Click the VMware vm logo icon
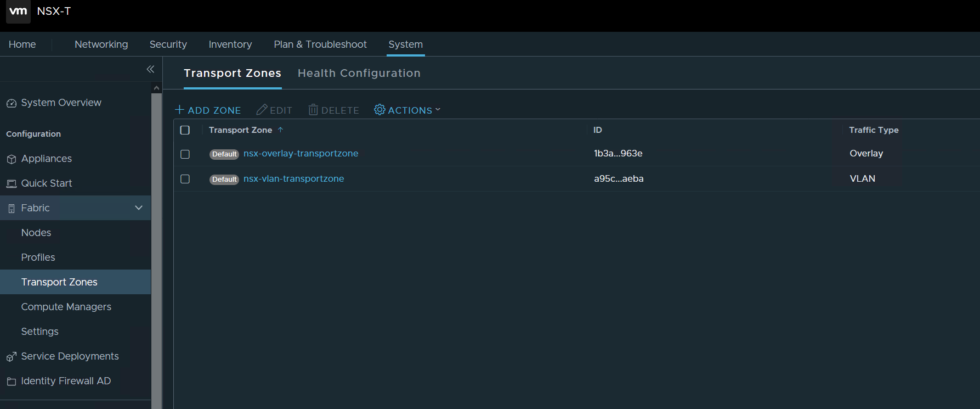Viewport: 980px width, 409px height. coord(18,11)
